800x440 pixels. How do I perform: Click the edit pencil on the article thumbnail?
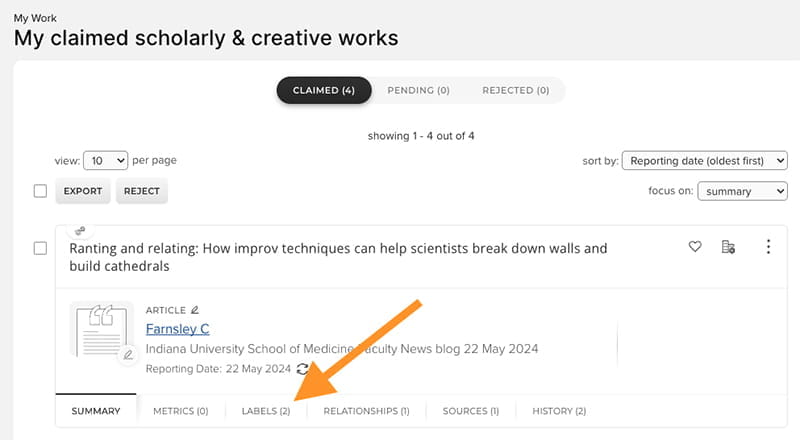127,355
